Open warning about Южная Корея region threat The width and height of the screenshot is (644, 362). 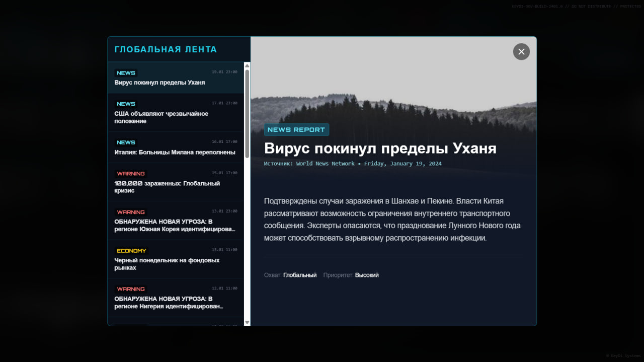pos(176,221)
